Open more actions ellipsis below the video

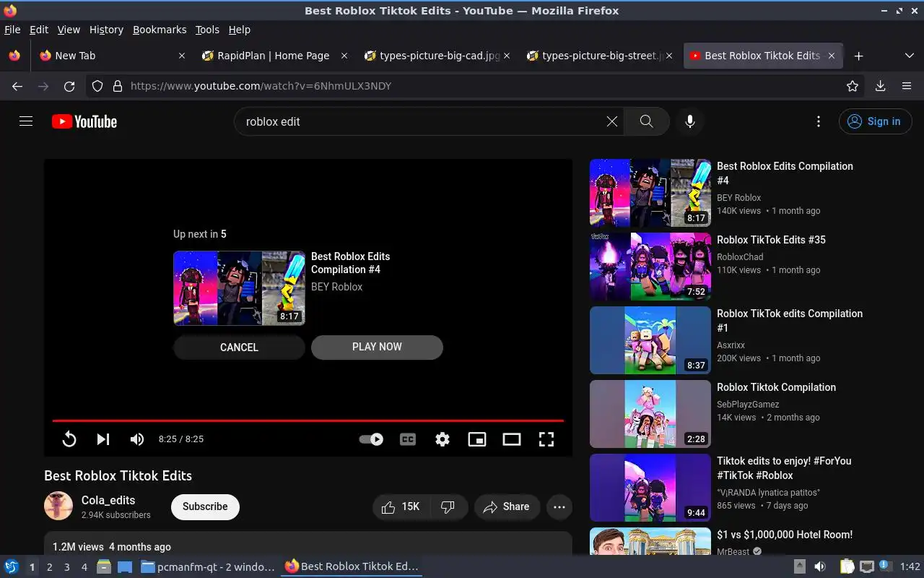(559, 506)
